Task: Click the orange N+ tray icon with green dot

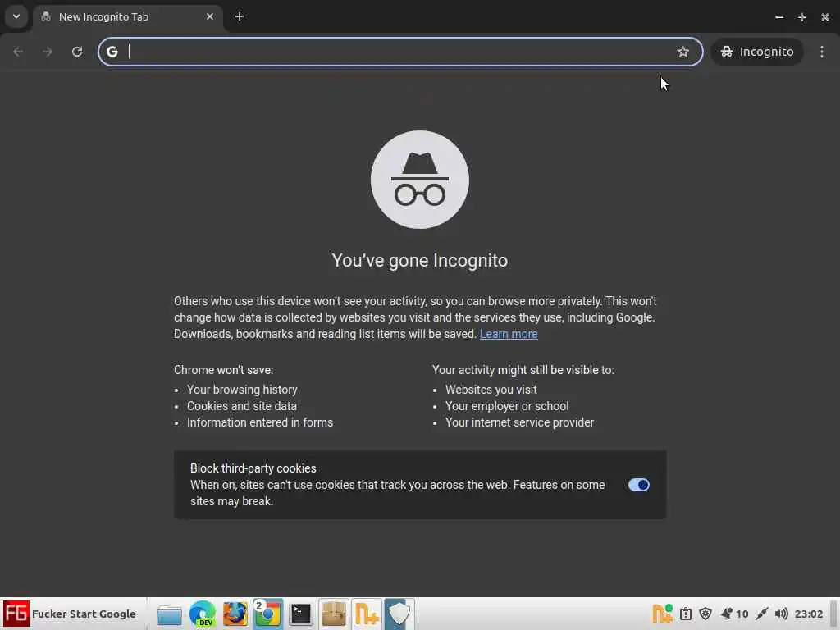Action: (x=662, y=614)
